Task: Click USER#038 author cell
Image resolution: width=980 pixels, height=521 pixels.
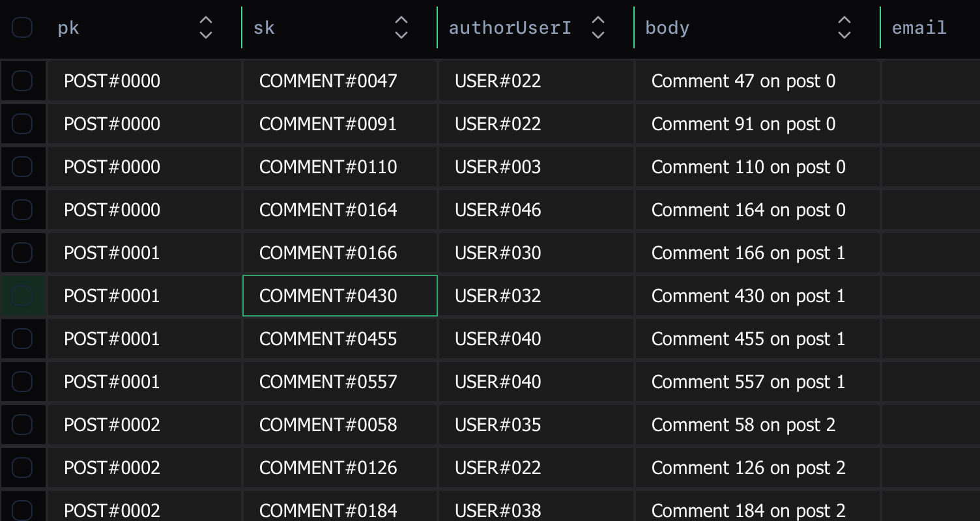Action: point(536,506)
